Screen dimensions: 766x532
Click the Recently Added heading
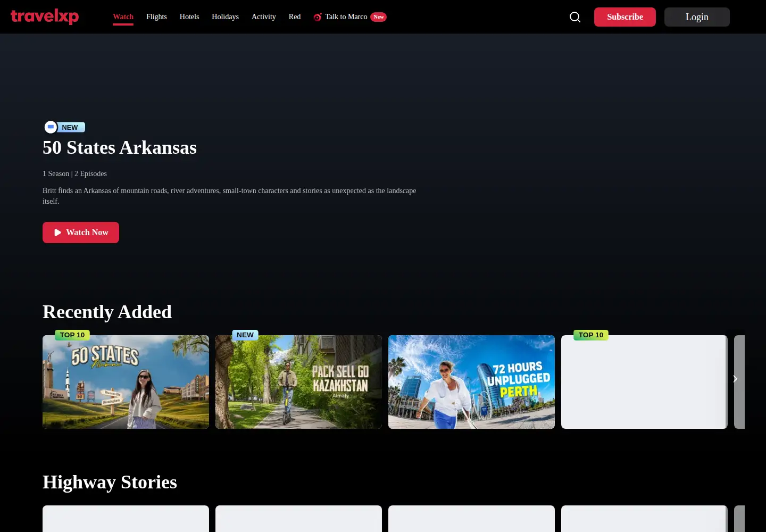click(x=107, y=312)
